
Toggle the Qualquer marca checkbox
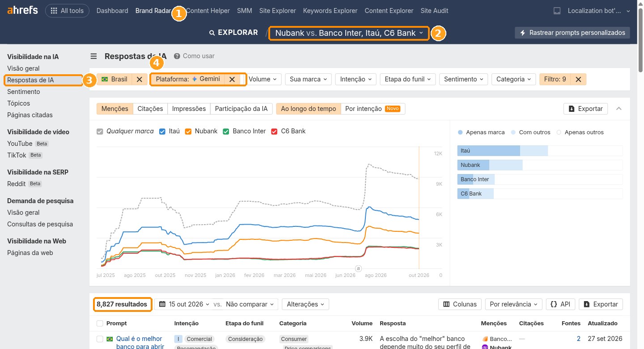pos(100,132)
